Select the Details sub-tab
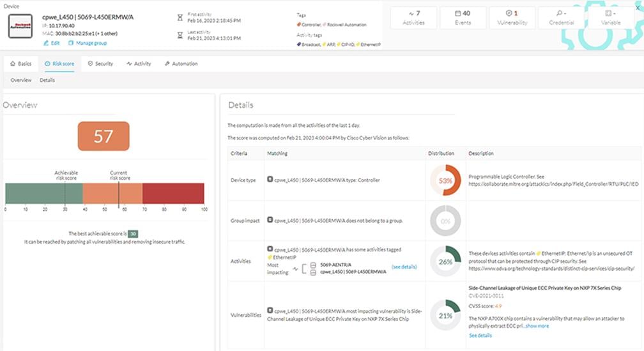This screenshot has height=351, width=644. point(47,80)
